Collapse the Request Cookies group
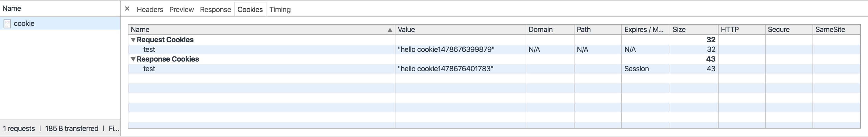Viewport: 868px width, 137px height. click(134, 40)
